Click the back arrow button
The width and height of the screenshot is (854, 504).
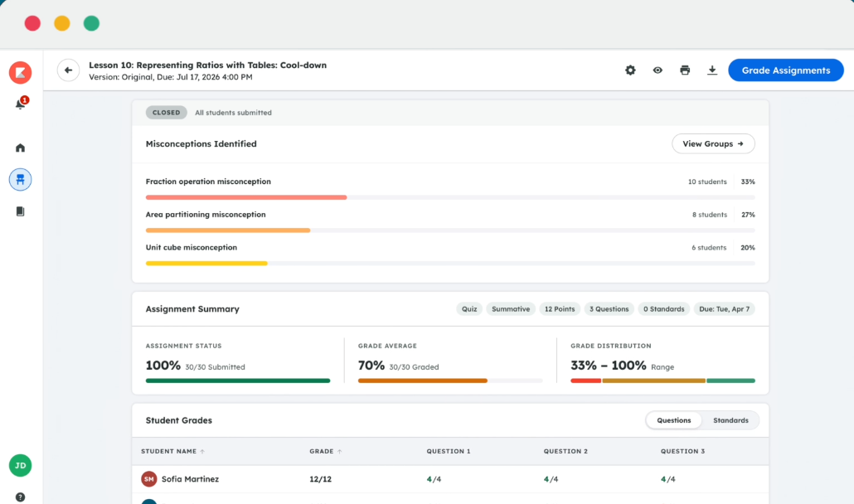(x=68, y=70)
